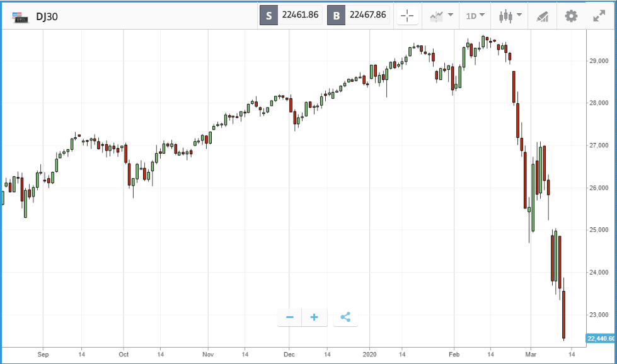The image size is (617, 364).
Task: Click the 29,000 level on price axis
Action: point(599,61)
